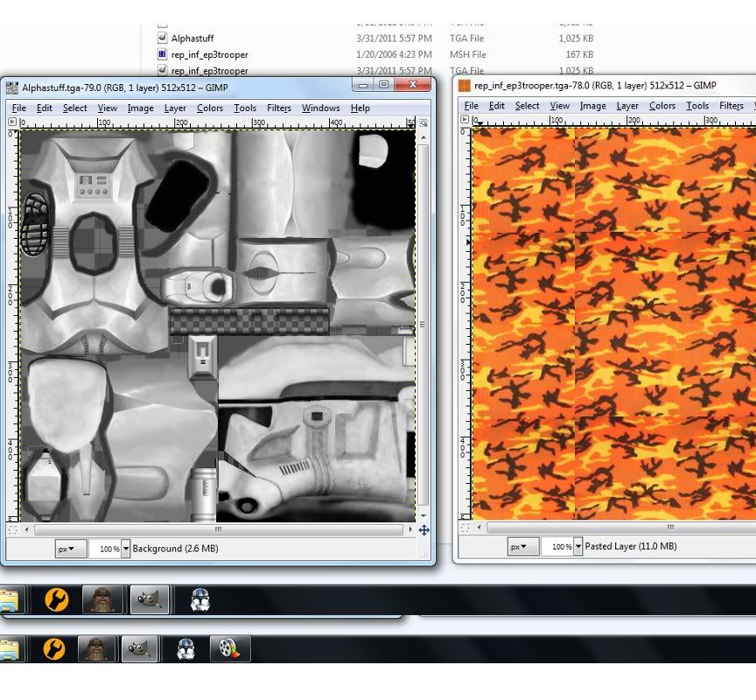Viewport: 756px width, 700px height.
Task: Click the clone trooper helmet icon in the lower taskbar
Action: click(x=185, y=649)
